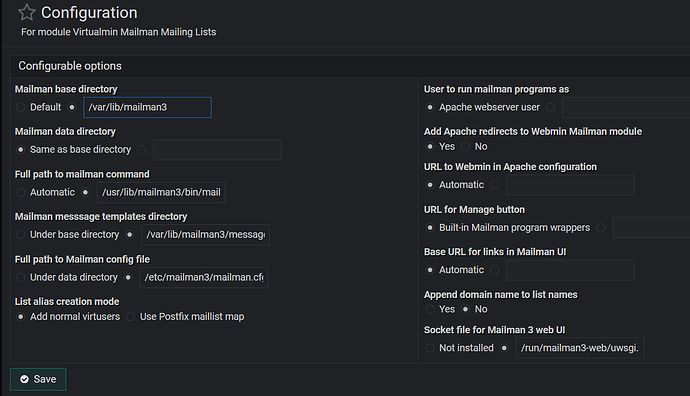This screenshot has height=396, width=690.
Task: Click the favorite star icon beside Configuration
Action: pos(26,12)
